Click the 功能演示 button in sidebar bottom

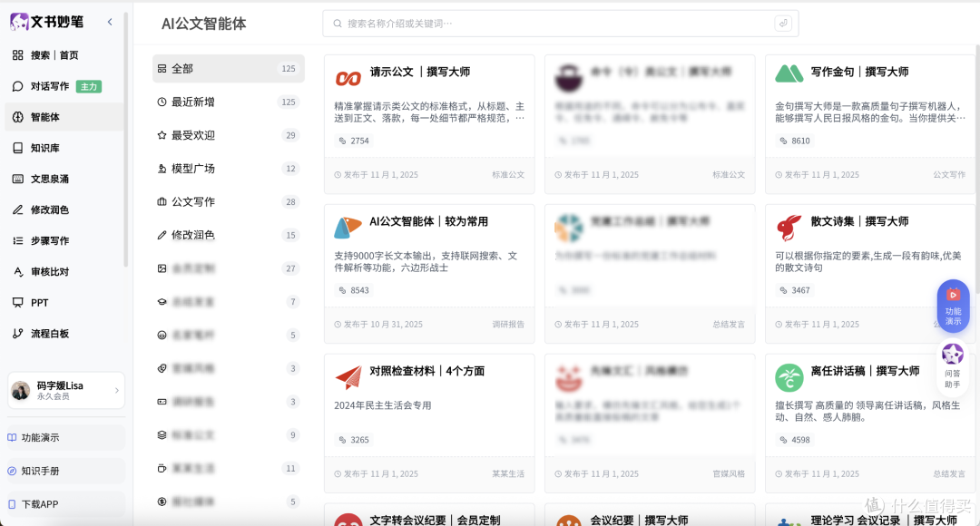[x=66, y=437]
